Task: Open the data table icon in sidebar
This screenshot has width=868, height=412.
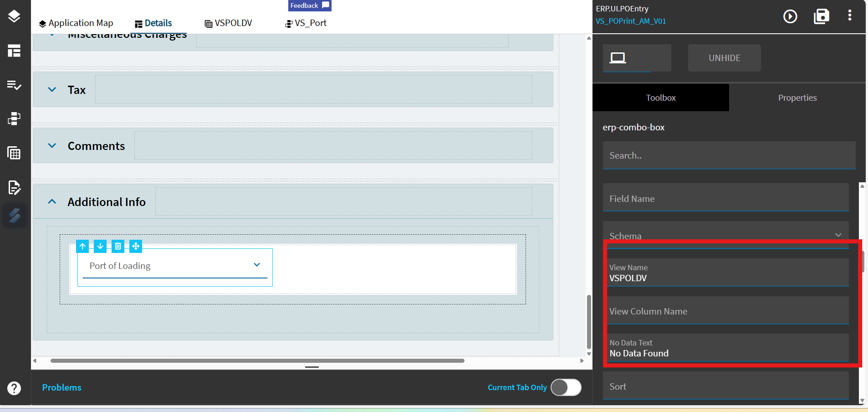Action: [x=14, y=153]
